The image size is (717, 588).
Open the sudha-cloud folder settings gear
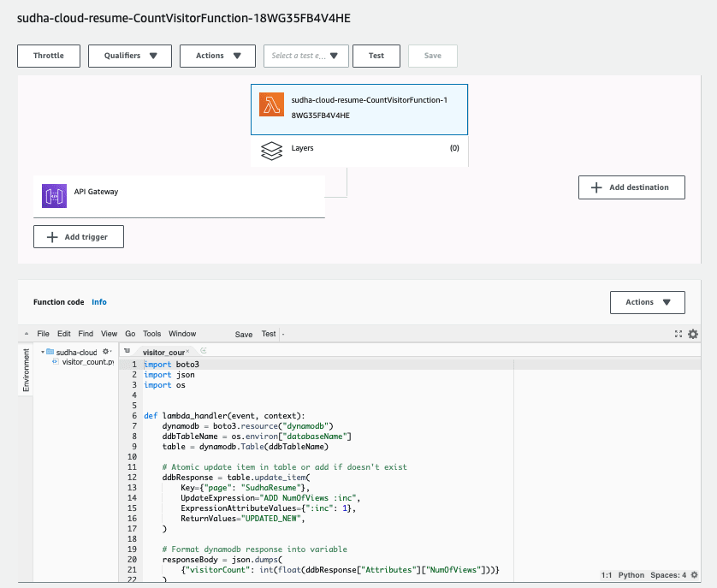(106, 352)
